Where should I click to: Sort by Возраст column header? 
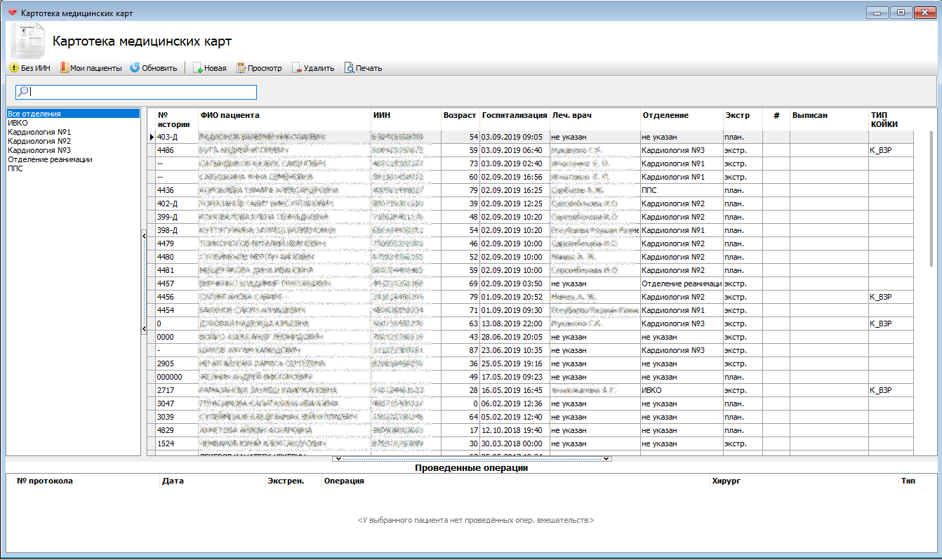click(460, 119)
